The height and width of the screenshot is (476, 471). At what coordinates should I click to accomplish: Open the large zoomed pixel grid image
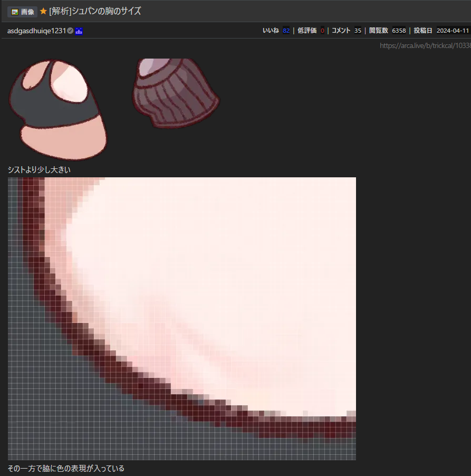(182, 318)
